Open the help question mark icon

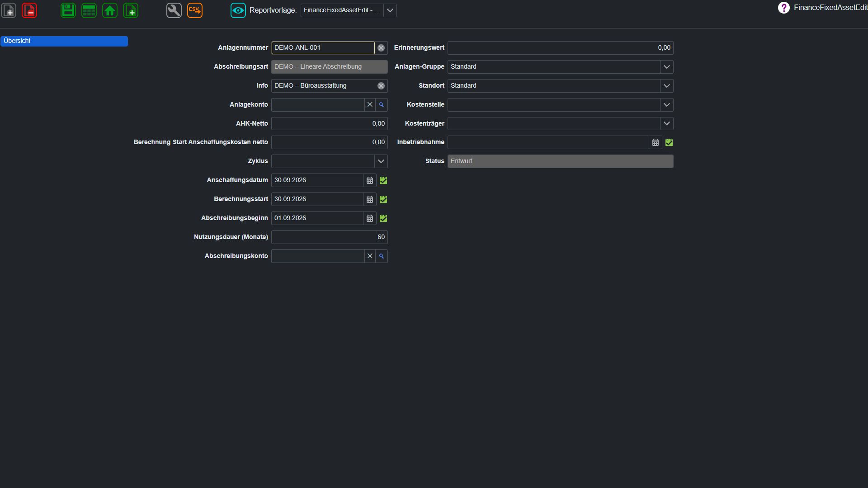pos(783,8)
